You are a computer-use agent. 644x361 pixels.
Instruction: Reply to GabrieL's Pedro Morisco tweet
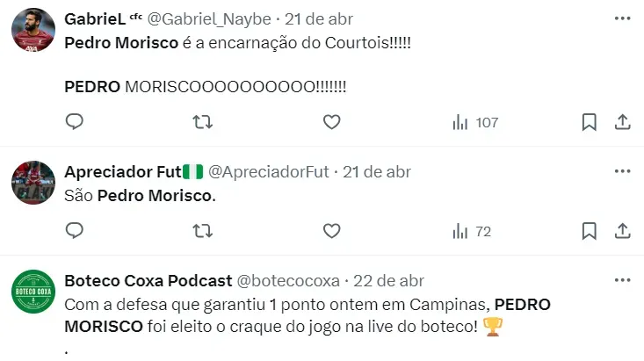click(75, 122)
